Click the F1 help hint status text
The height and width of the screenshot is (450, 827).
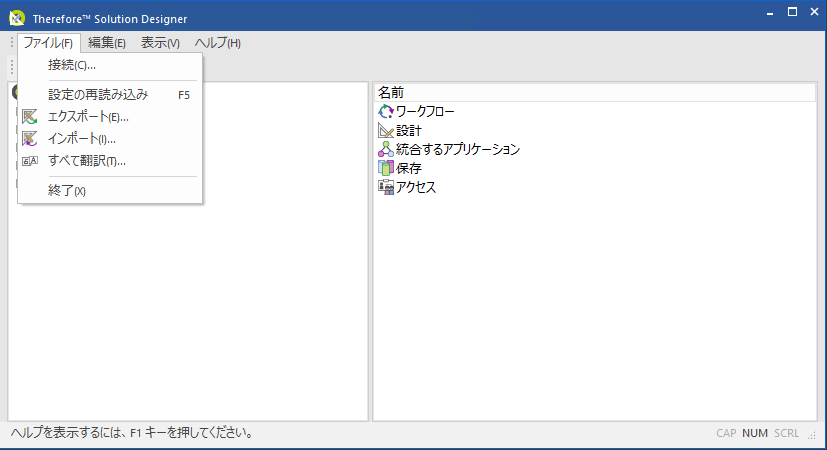click(132, 433)
